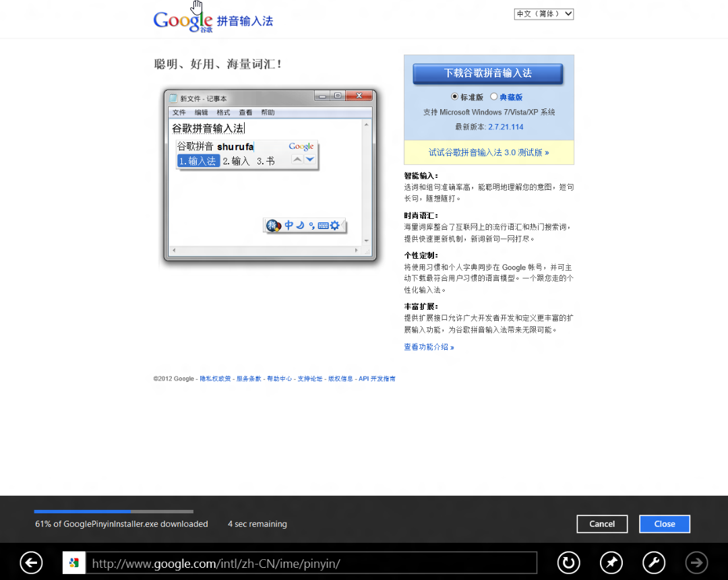Pin this site using the pin icon
728x580 pixels.
click(x=611, y=563)
